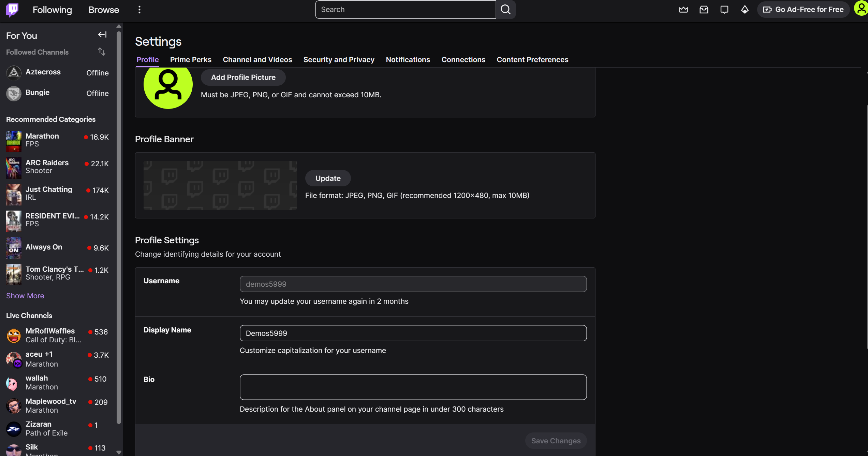Screen dimensions: 868x456
Task: Click the search magnifier button
Action: point(505,10)
